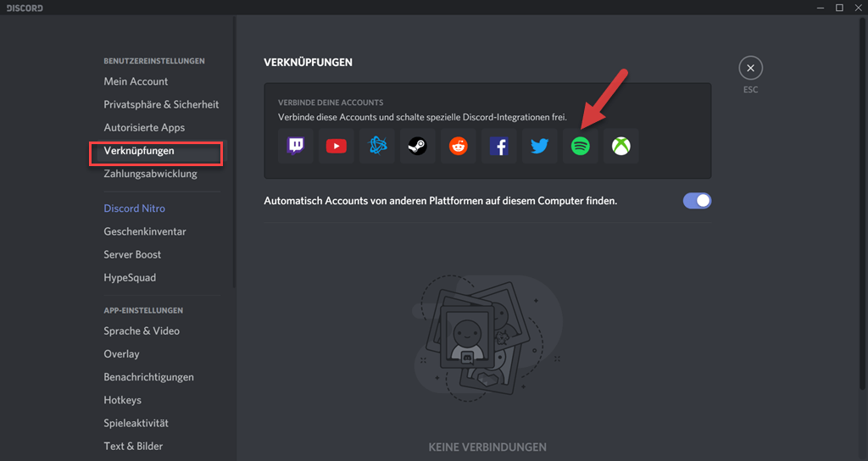Open Mein Account settings
868x461 pixels.
tap(136, 81)
